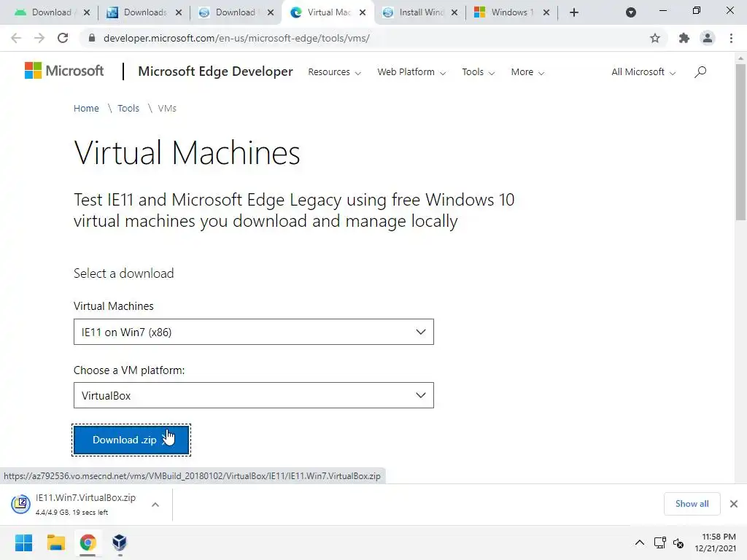Open the VM platform dropdown showing VirtualBox
The image size is (747, 560).
point(253,395)
